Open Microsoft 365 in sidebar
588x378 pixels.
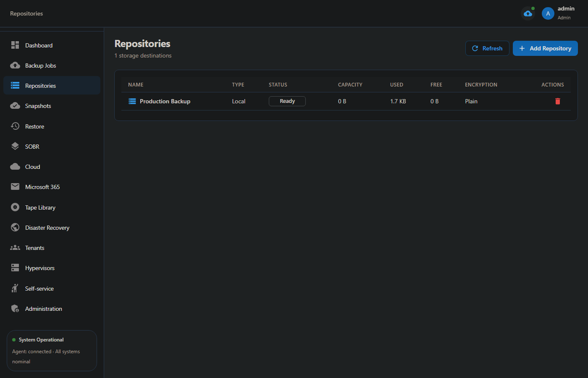click(x=52, y=186)
